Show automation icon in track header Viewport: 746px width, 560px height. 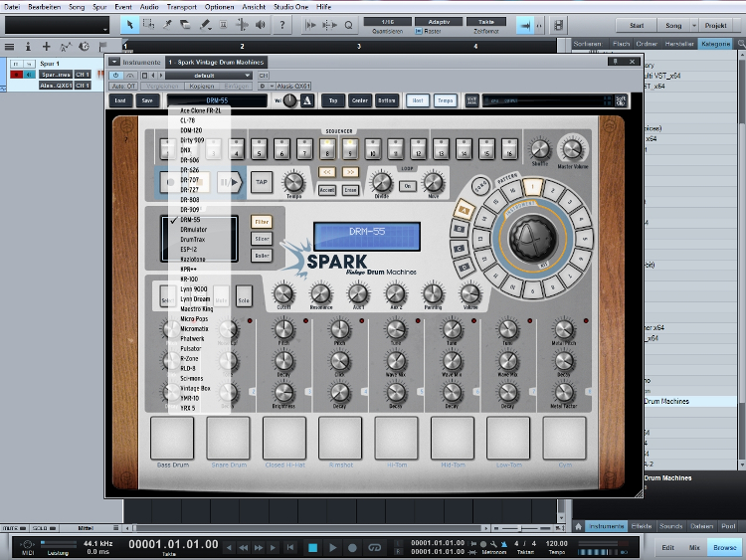pyautogui.click(x=65, y=47)
